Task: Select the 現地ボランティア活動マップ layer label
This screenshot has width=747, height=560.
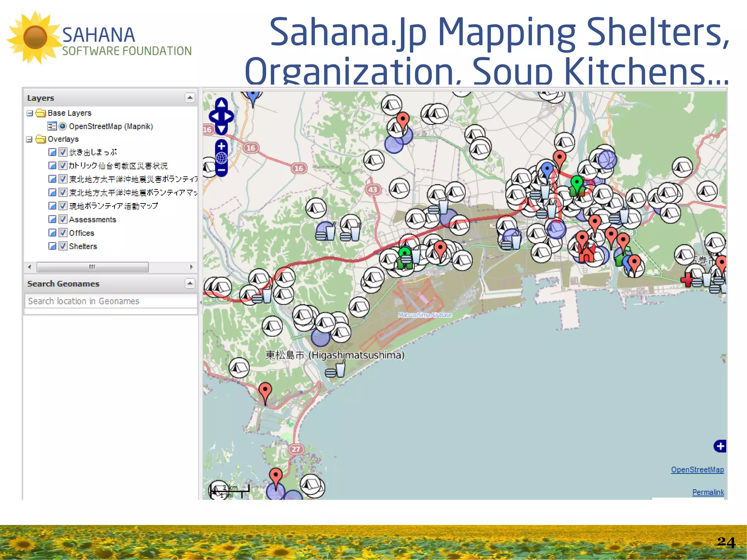Action: pyautogui.click(x=114, y=206)
